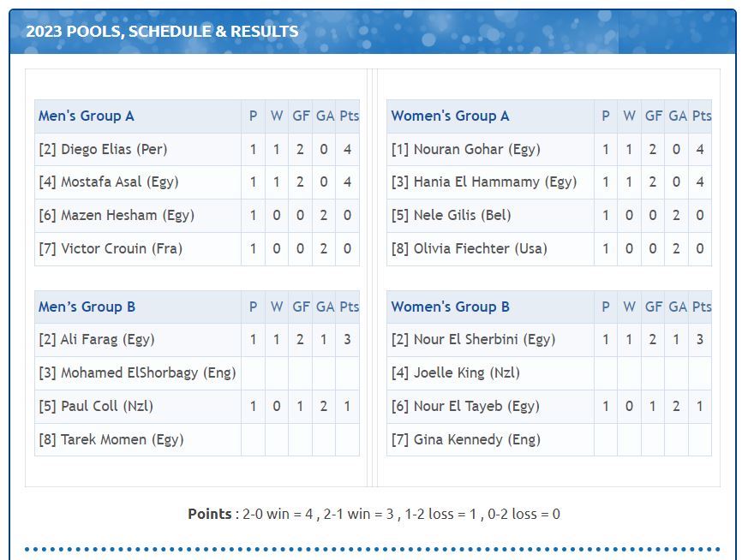Choose Olivia Fiechter (Usa) row

[x=469, y=248]
